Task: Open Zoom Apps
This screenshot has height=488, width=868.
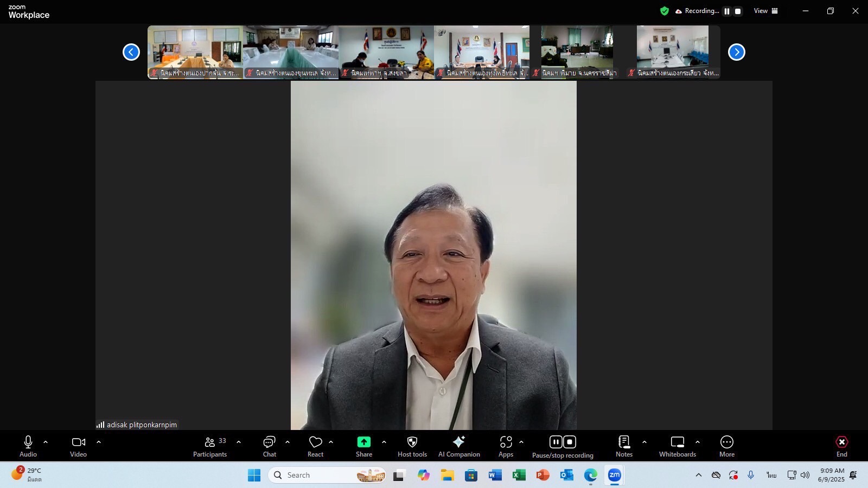Action: pyautogui.click(x=506, y=447)
